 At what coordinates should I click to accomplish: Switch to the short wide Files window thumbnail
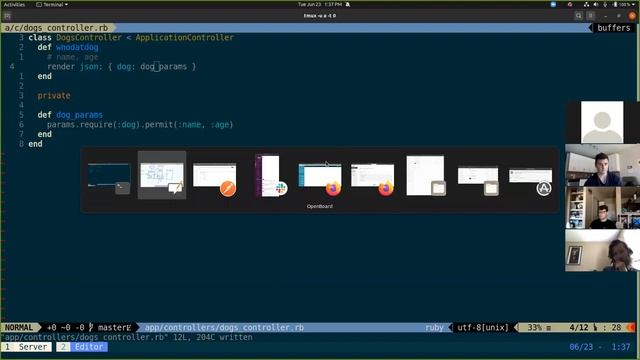pos(478,180)
